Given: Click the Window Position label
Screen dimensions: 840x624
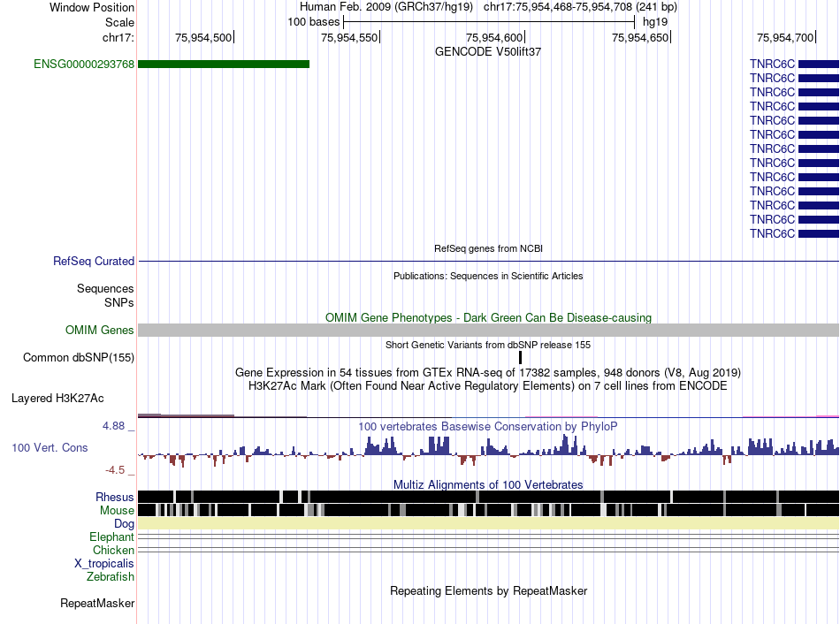Looking at the screenshot, I should tap(92, 7).
